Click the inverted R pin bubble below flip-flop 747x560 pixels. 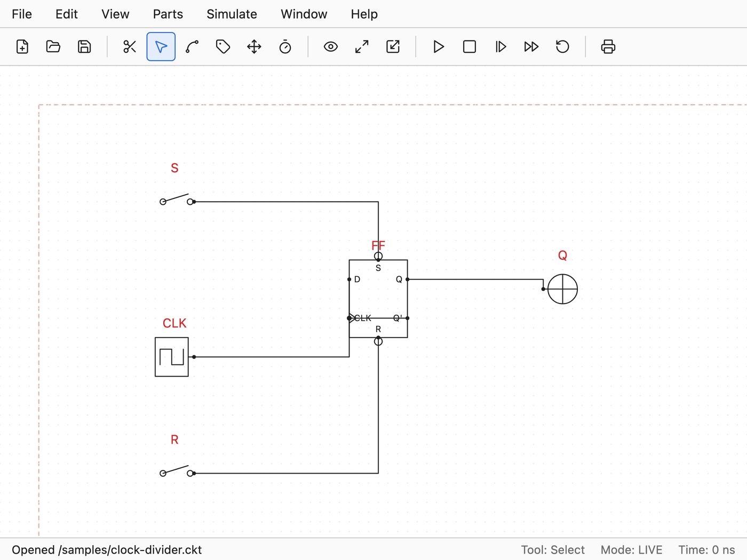[378, 341]
